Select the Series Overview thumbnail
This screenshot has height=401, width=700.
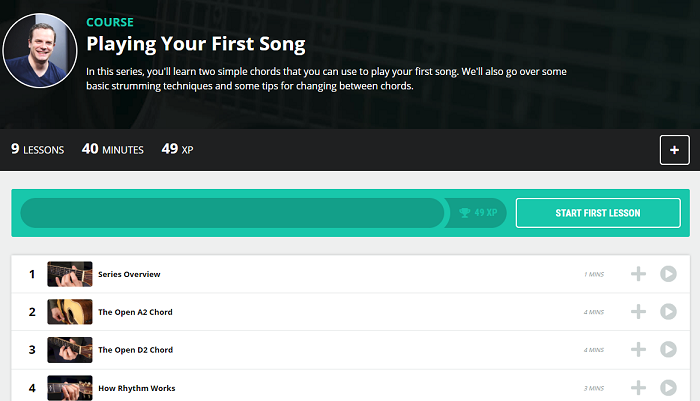pos(70,274)
